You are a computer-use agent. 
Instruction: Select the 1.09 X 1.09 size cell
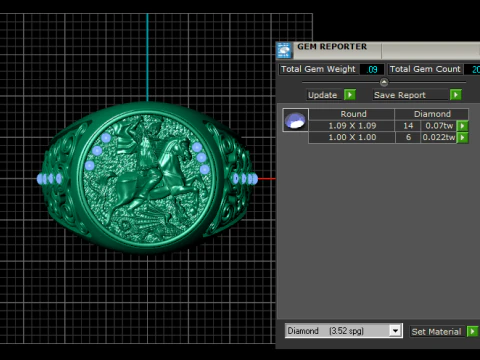(352, 126)
